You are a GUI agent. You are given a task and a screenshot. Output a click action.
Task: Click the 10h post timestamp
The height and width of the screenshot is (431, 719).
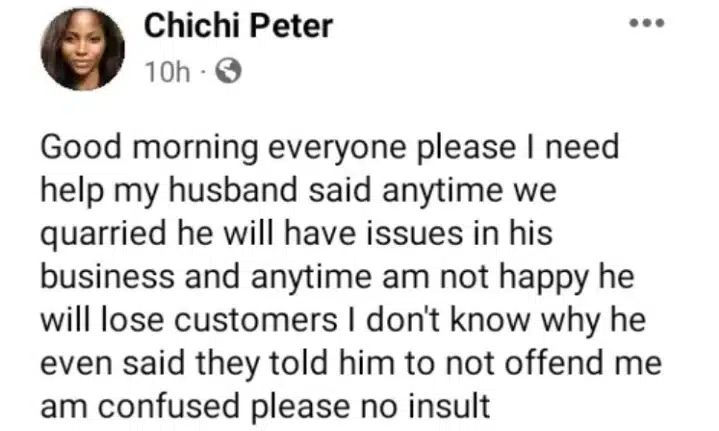coord(162,71)
